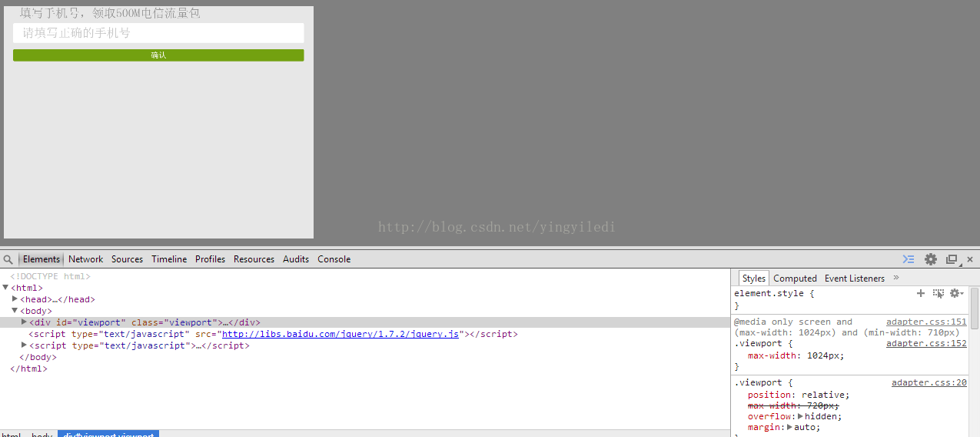Open the Sources tab

click(x=127, y=259)
